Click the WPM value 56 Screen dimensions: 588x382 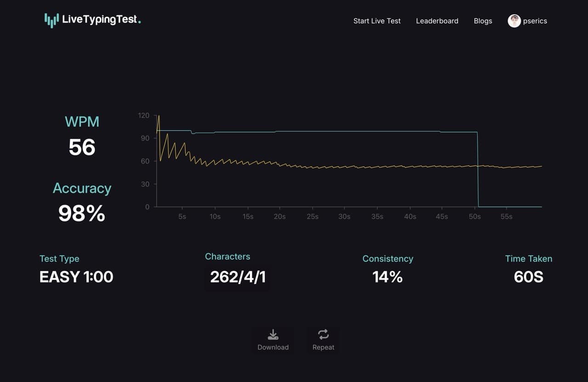point(82,147)
